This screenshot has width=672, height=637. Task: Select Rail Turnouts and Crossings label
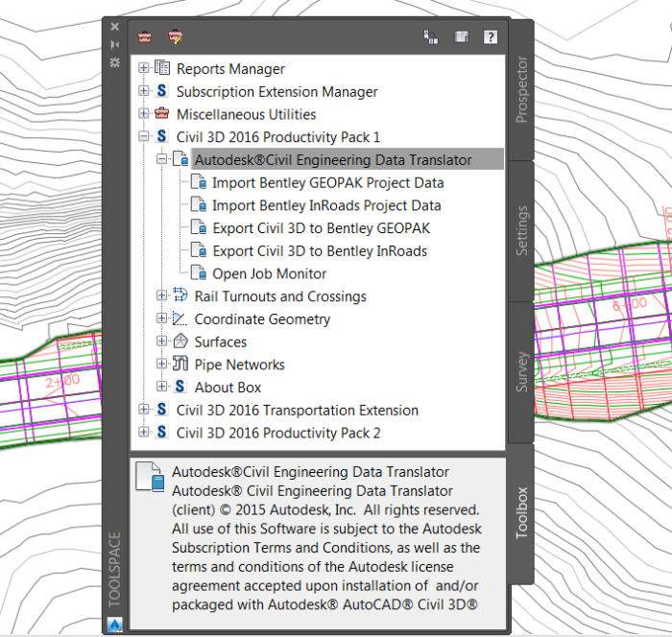point(280,296)
